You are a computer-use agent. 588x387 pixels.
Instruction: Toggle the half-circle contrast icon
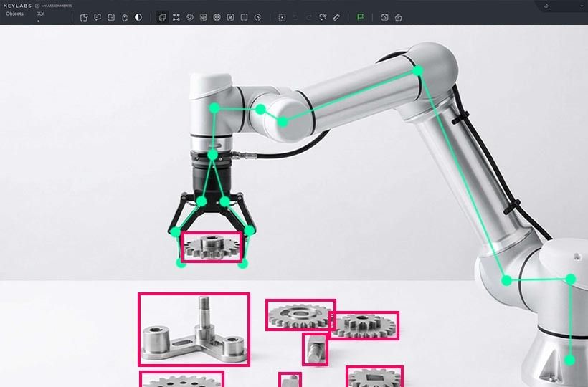tap(138, 17)
